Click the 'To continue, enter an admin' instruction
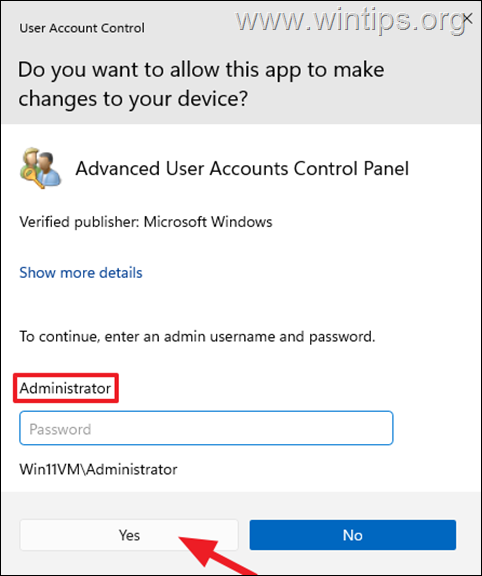Screen dimensions: 482x576 pyautogui.click(x=197, y=336)
